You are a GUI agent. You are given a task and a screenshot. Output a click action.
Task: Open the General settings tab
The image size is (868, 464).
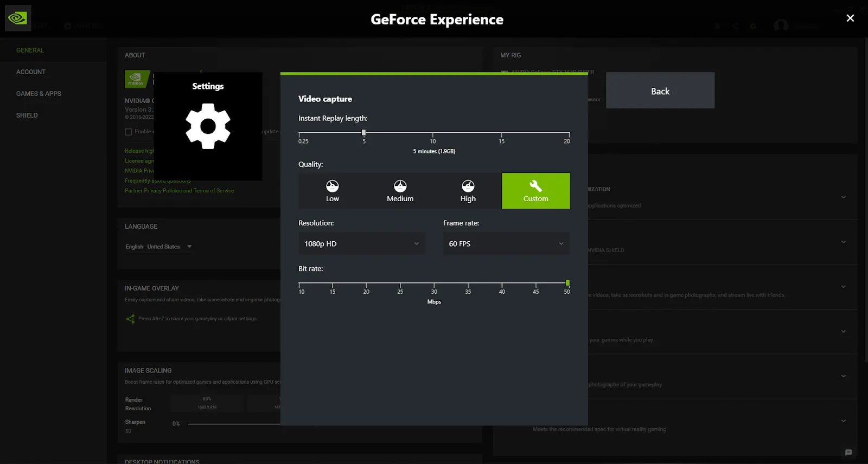[x=30, y=50]
